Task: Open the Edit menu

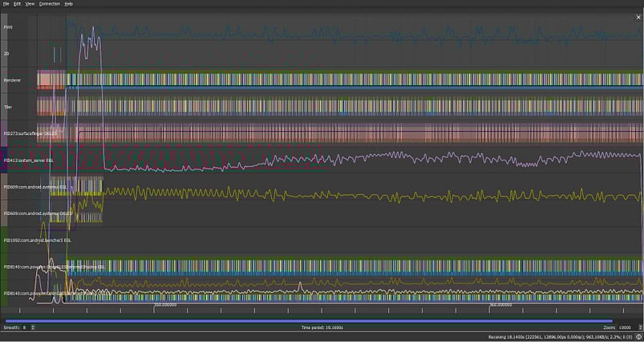Action: point(17,4)
